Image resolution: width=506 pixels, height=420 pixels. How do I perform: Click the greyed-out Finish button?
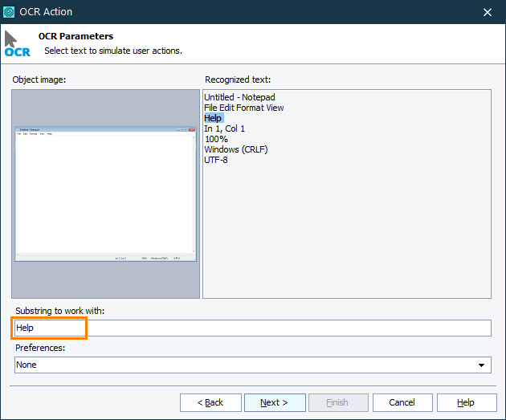pos(339,402)
